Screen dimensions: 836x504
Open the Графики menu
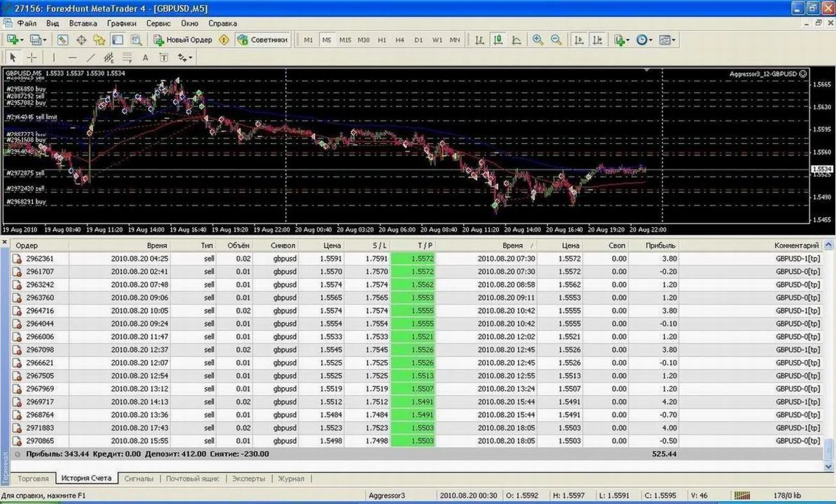(122, 23)
